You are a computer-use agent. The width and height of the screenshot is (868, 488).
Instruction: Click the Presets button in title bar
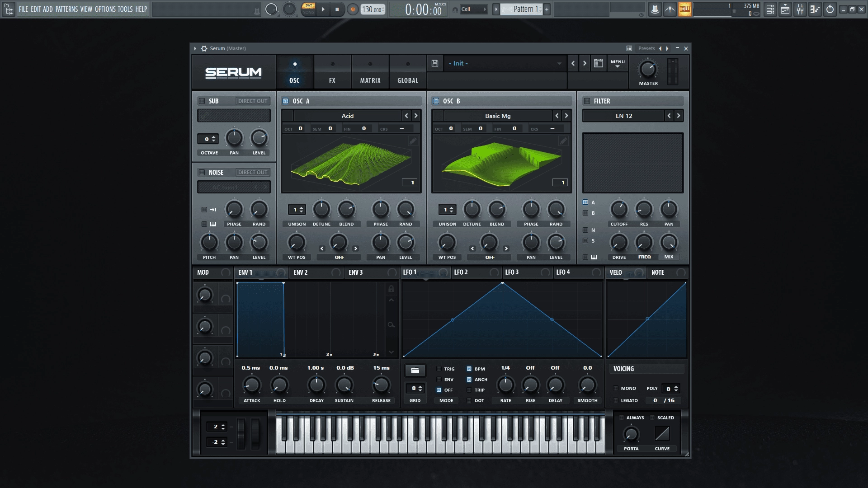click(x=646, y=48)
